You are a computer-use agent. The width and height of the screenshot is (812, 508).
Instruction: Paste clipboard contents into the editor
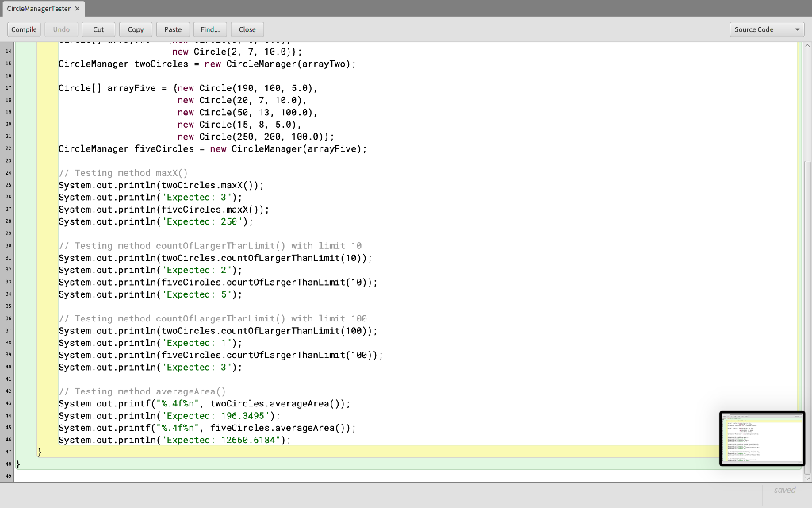tap(173, 29)
